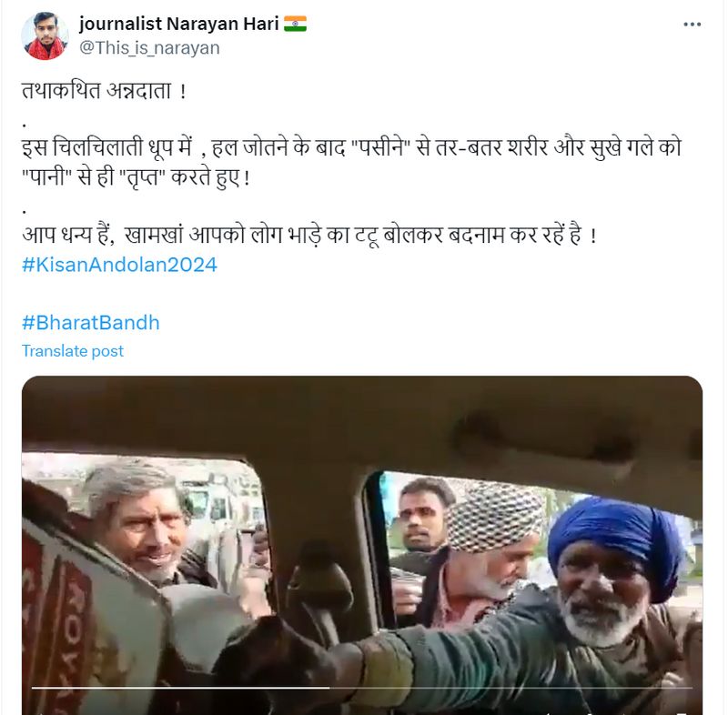Play the embedded video by clicking its center
The width and height of the screenshot is (728, 715).
[x=362, y=545]
